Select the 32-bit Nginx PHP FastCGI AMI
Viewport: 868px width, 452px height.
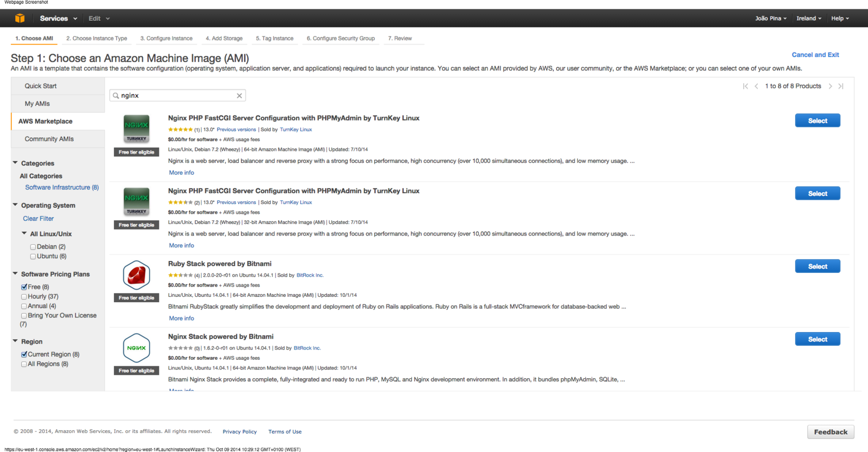click(x=818, y=193)
